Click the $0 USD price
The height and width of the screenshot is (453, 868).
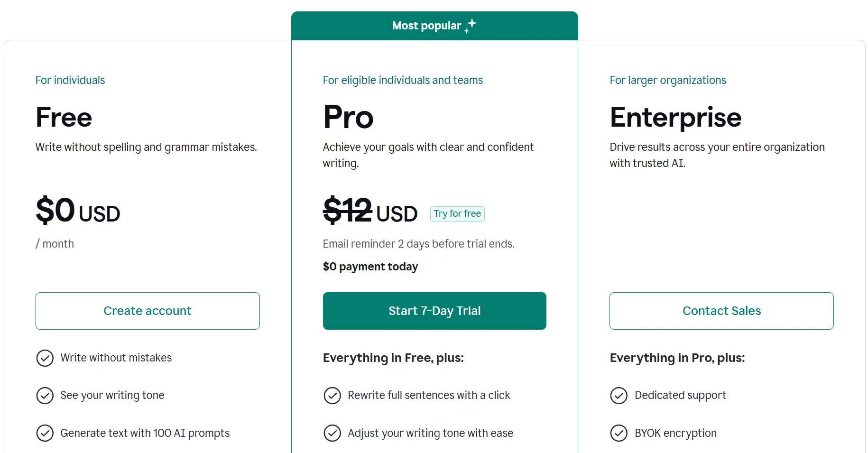[x=78, y=211]
